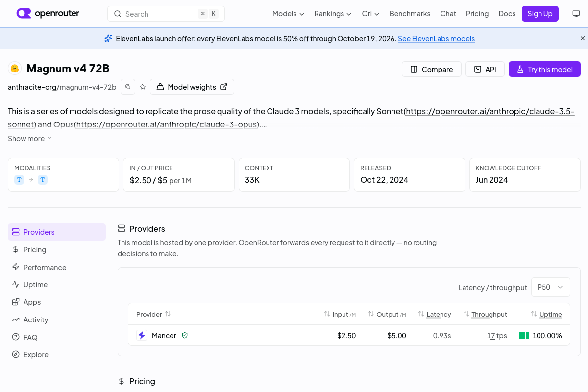Jump to the Performance sidebar section
588x392 pixels.
[x=57, y=267]
